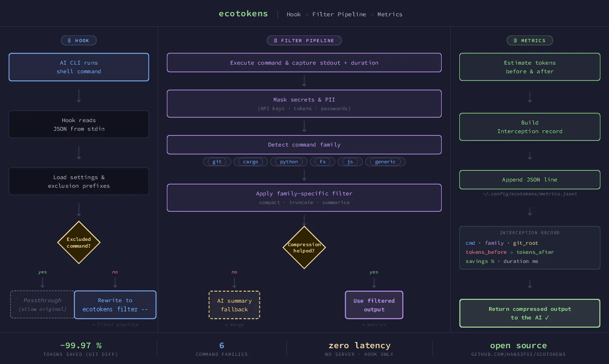The image size is (609, 364).
Task: Select the 'Mask secrets & PII' box
Action: click(304, 103)
